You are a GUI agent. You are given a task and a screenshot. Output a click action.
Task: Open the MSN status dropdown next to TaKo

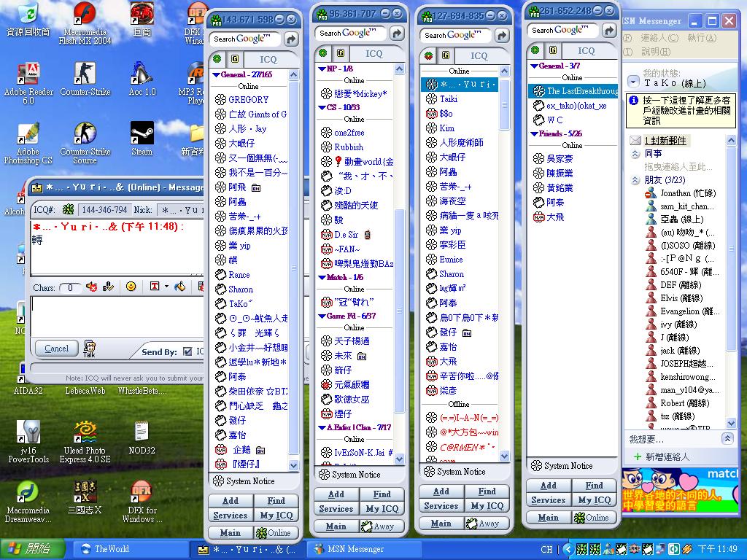coord(633,82)
